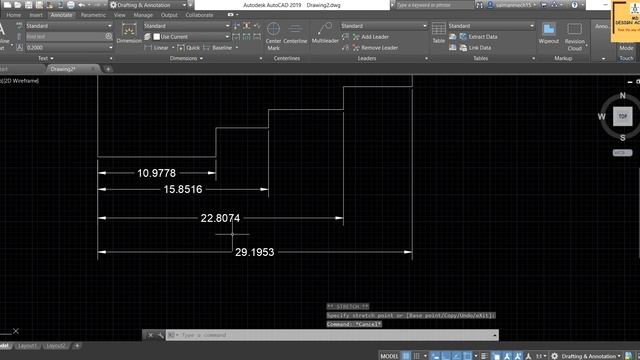Screen dimensions: 640x360
Task: Click the Undo arrow in quick access toolbar
Action: [x=82, y=5]
